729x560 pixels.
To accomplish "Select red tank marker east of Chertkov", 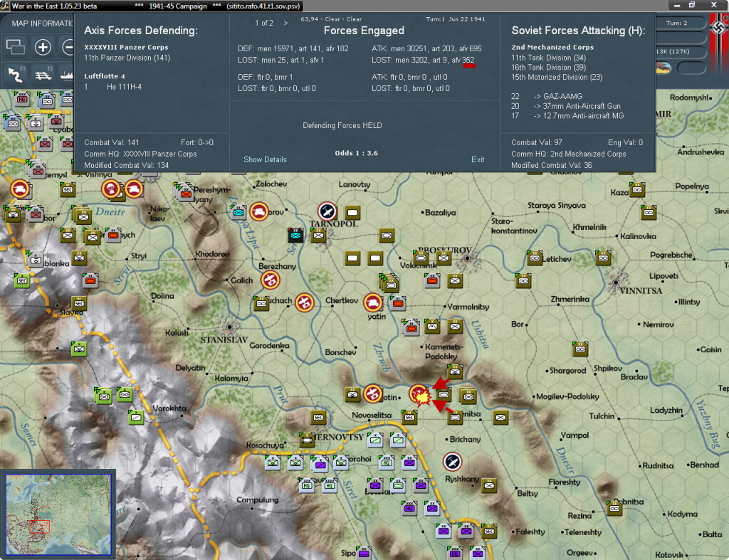I will click(x=372, y=302).
